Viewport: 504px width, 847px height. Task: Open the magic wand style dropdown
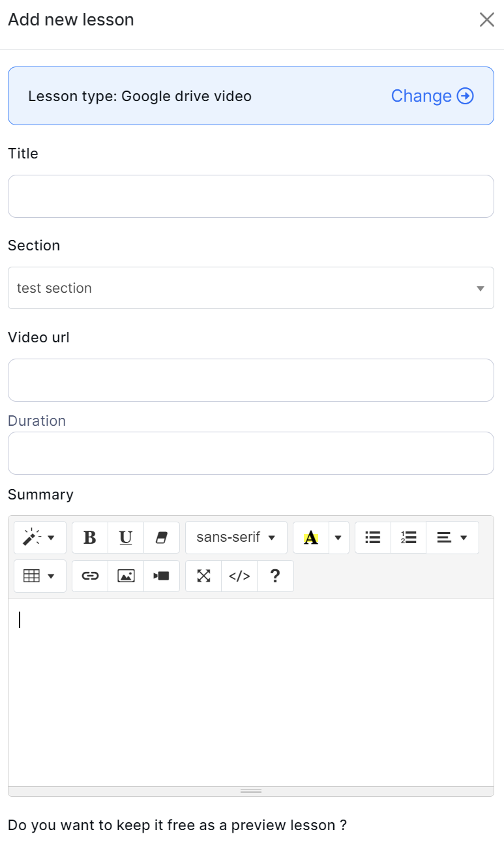[40, 538]
